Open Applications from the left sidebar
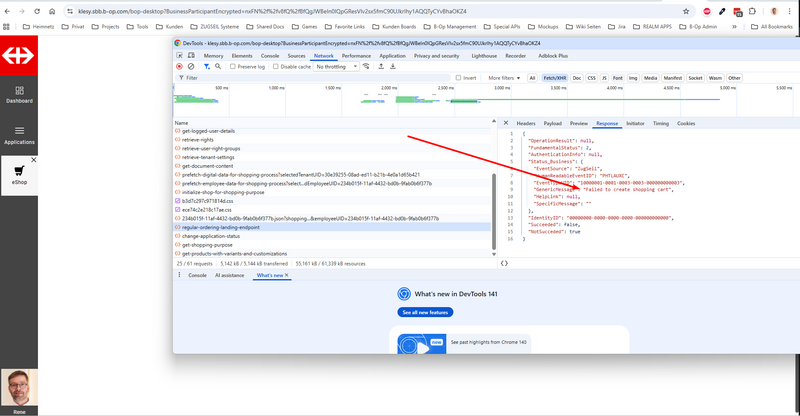Screen dimensions: 800x416 [19, 134]
